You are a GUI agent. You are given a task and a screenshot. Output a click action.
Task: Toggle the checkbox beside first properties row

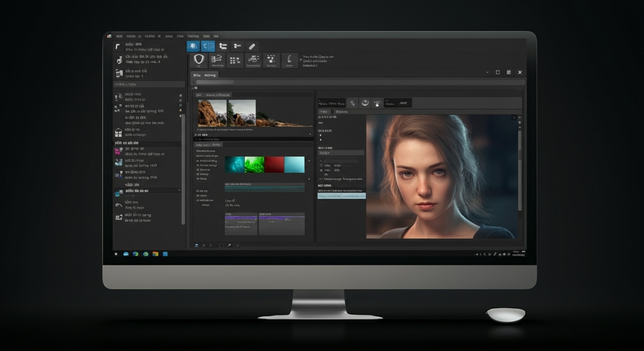coord(321,161)
